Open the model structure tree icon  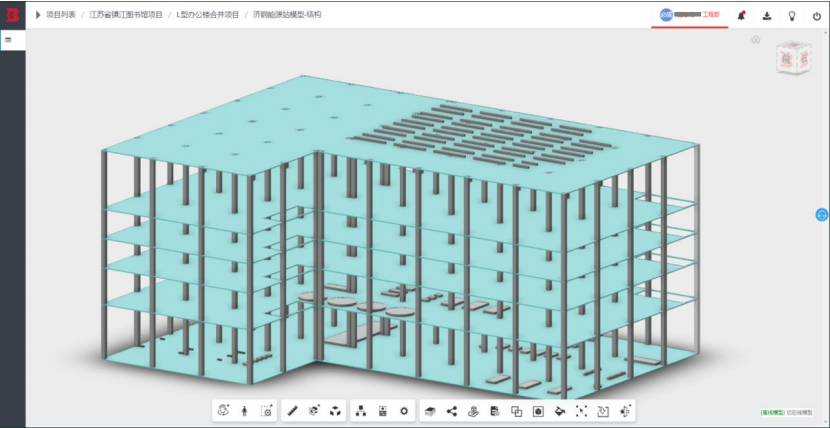(x=361, y=411)
